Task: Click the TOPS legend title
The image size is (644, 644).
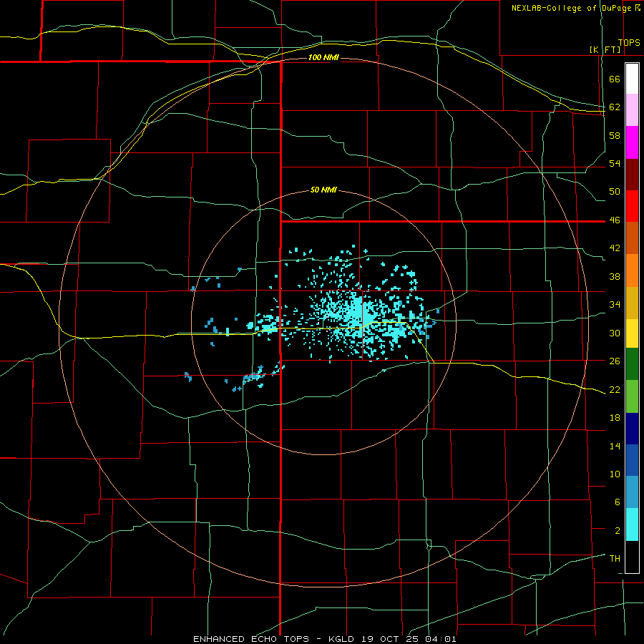Action: click(x=629, y=43)
